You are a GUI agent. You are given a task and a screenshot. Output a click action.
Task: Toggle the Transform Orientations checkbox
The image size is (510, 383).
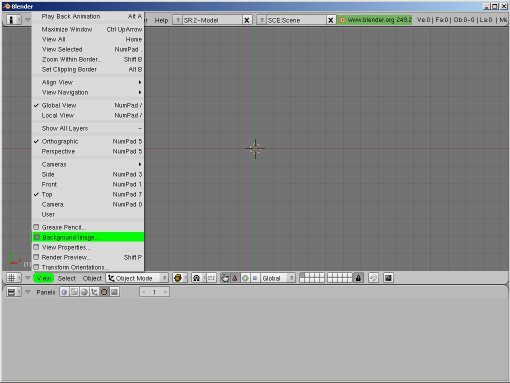(x=36, y=267)
